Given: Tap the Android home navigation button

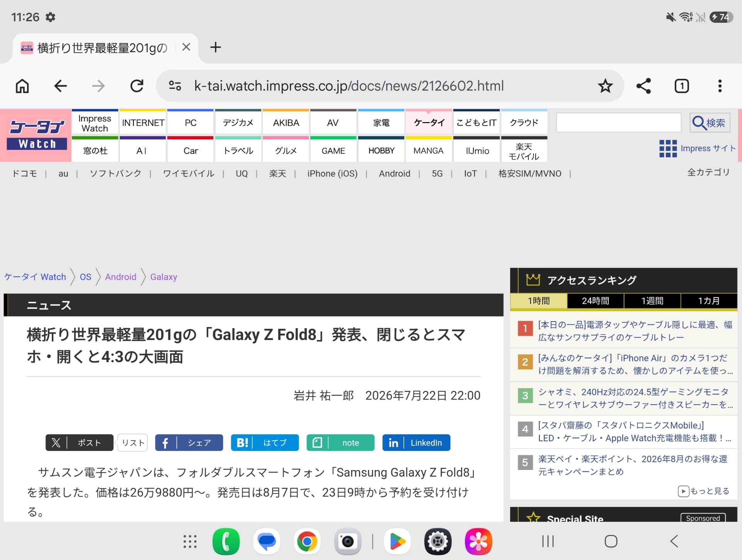Looking at the screenshot, I should click(611, 541).
